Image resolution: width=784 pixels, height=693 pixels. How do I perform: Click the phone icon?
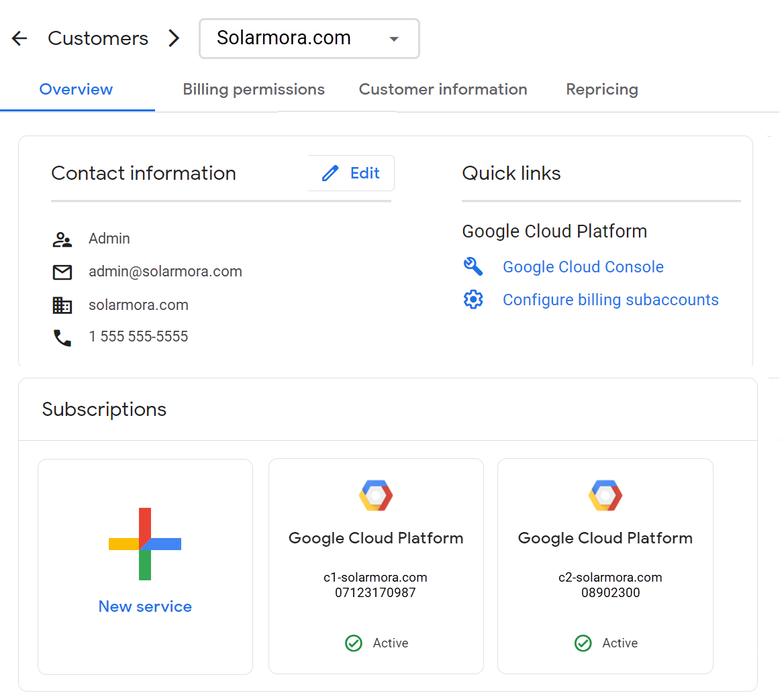pos(62,338)
